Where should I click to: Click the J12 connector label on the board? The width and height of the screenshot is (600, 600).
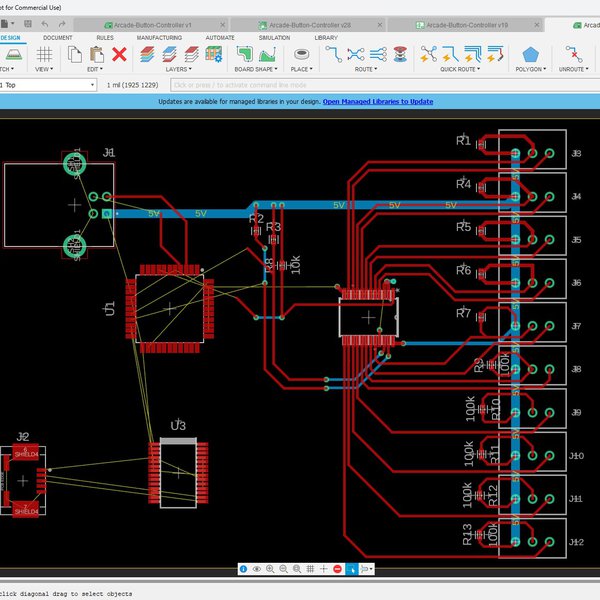[576, 542]
